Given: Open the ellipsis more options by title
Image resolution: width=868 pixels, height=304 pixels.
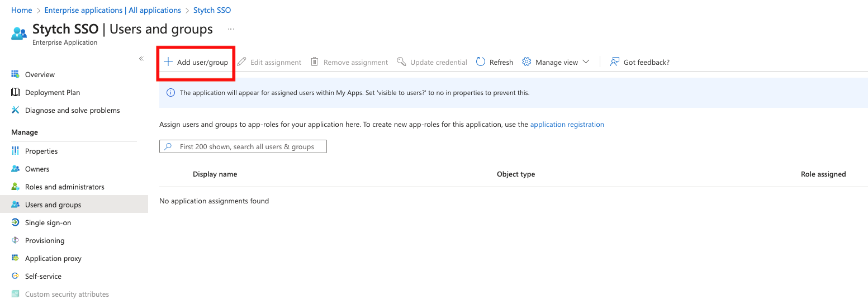Looking at the screenshot, I should point(231,29).
